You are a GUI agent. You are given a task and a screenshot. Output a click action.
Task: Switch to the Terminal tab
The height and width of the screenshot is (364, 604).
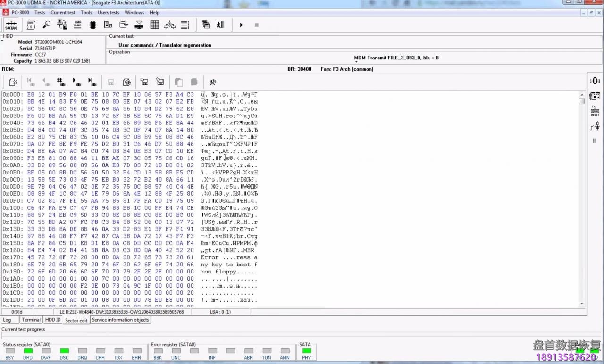(x=31, y=320)
